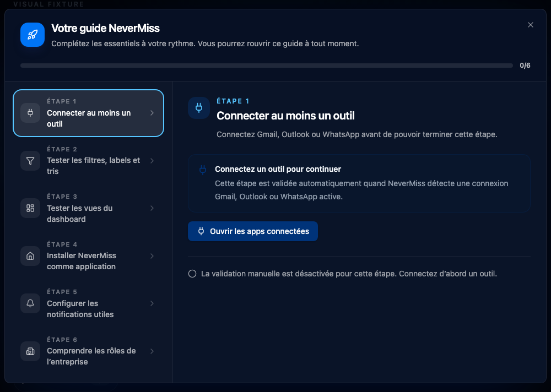Click the guide progress bar
The image size is (551, 392).
[x=266, y=66]
